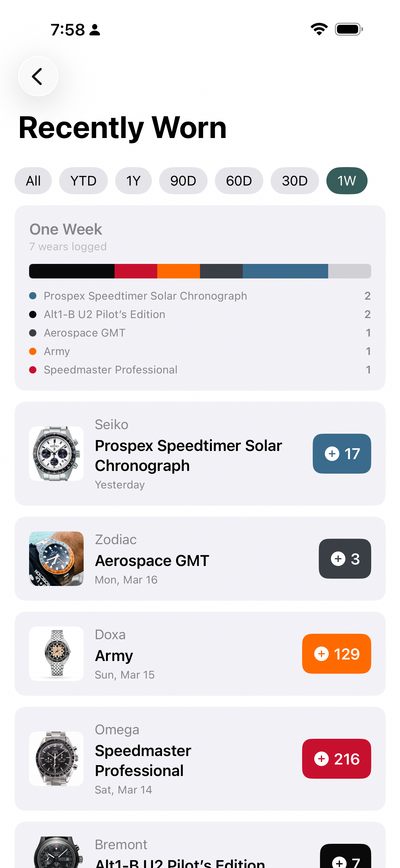Tap the Wi-Fi status icon
The image size is (400, 868).
[319, 29]
